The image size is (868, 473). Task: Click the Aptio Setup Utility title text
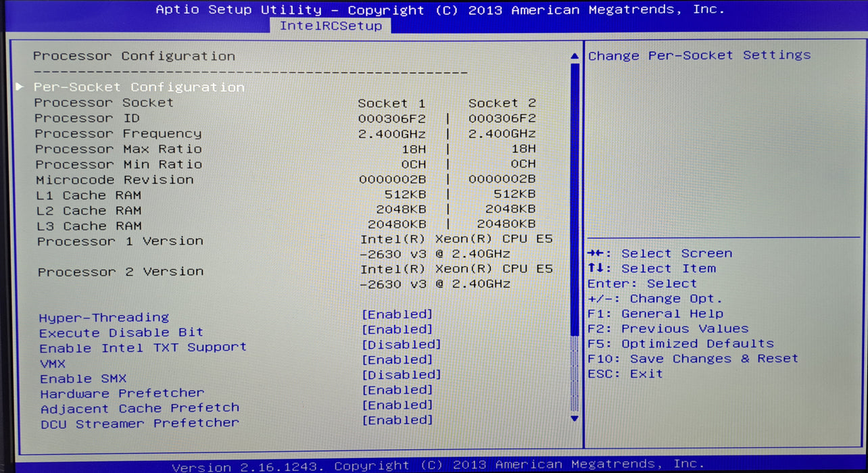point(239,9)
